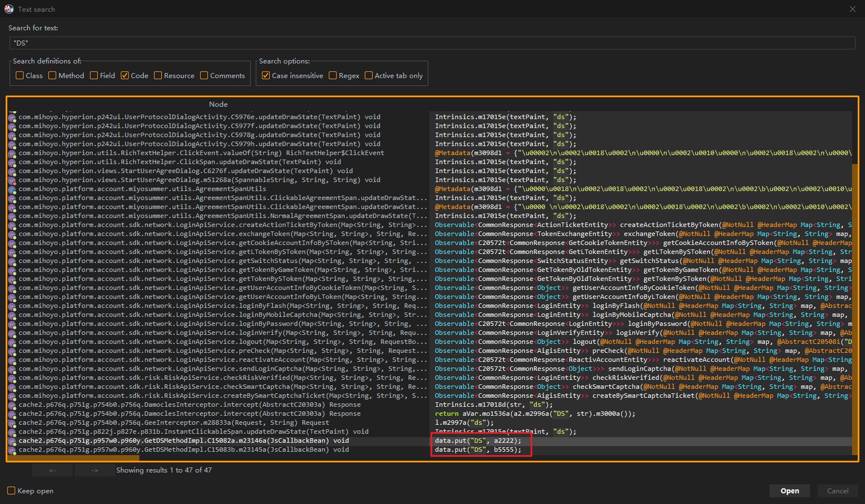Uncheck the Code search definition checkbox

coord(125,75)
